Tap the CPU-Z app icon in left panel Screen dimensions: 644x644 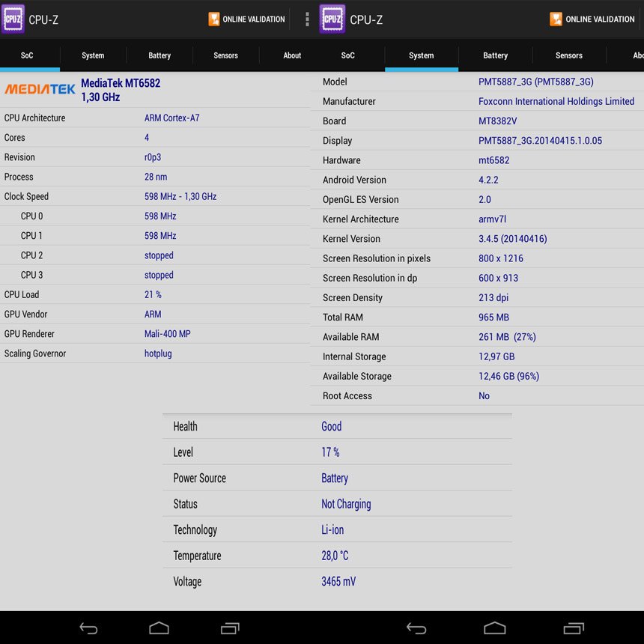pyautogui.click(x=13, y=19)
